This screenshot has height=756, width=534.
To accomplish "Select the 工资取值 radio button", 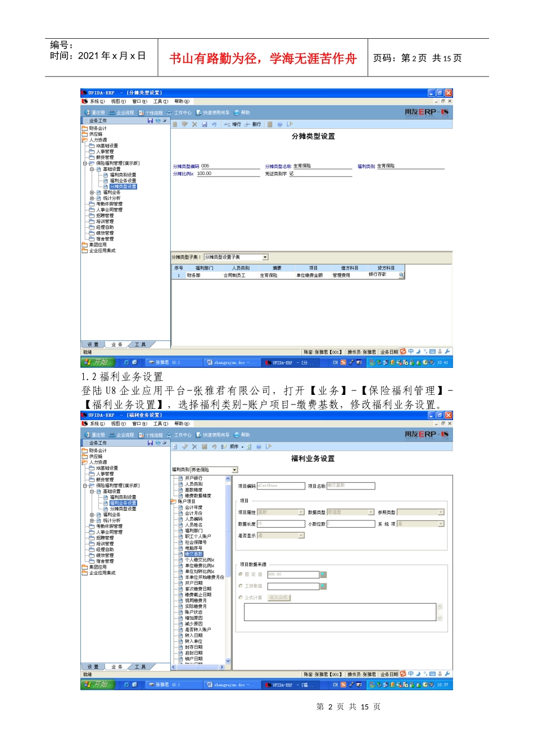I will click(241, 586).
